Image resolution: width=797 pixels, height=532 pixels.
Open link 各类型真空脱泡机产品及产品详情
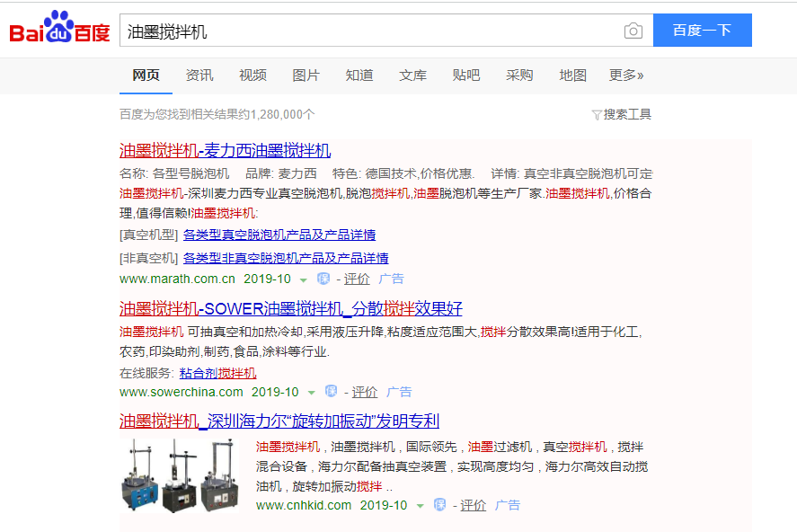279,235
